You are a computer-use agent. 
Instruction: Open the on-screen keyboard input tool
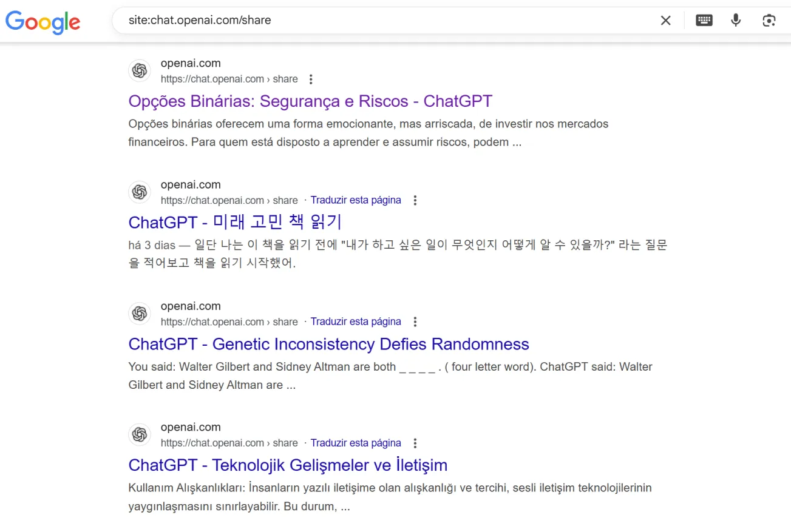click(x=704, y=20)
